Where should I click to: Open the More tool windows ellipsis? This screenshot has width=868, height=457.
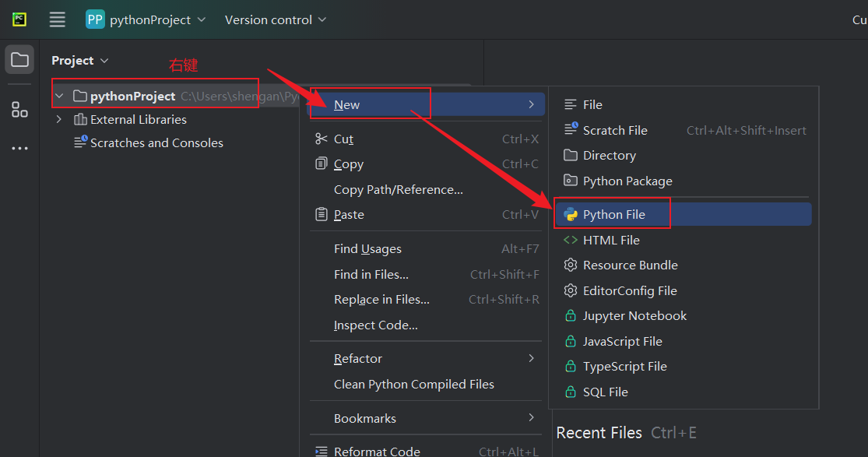click(x=19, y=148)
